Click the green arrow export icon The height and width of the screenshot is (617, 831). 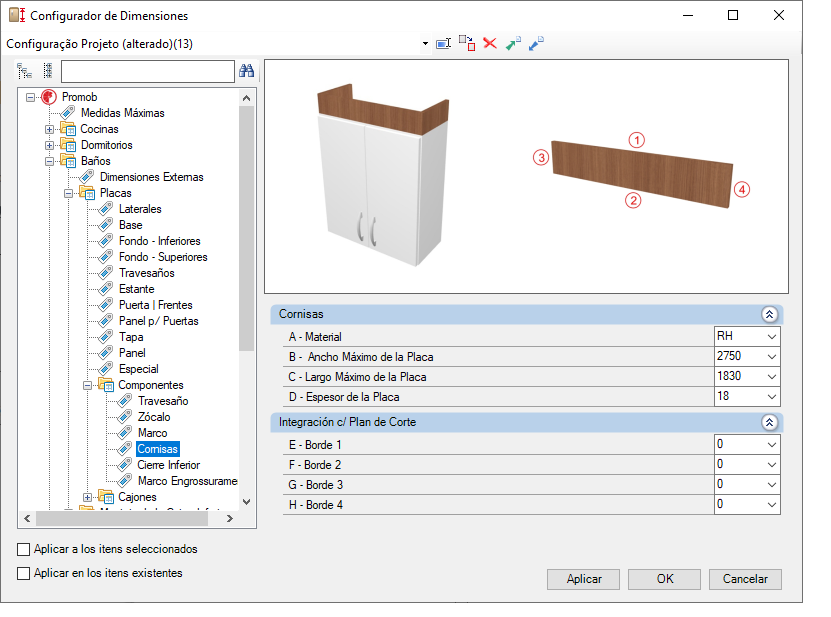click(x=513, y=43)
